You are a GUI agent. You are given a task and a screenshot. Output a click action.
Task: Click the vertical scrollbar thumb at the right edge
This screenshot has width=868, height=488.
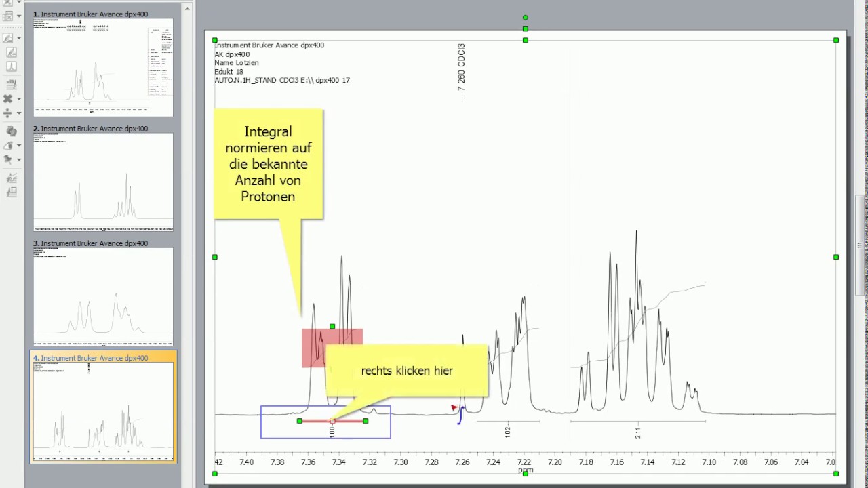[860, 245]
